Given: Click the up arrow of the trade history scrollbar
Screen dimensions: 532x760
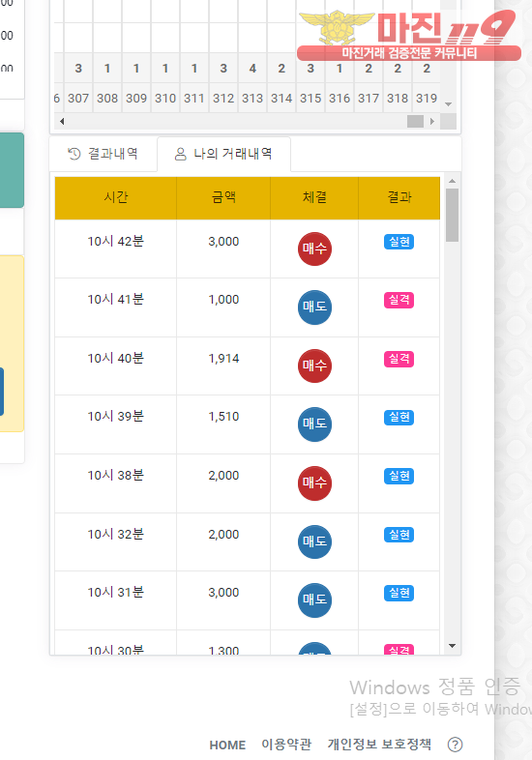Looking at the screenshot, I should point(453,181).
